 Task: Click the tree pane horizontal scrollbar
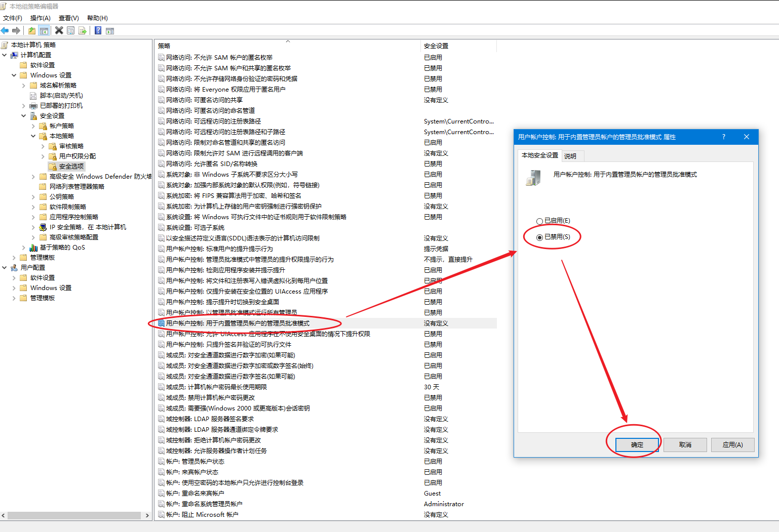coord(74,515)
